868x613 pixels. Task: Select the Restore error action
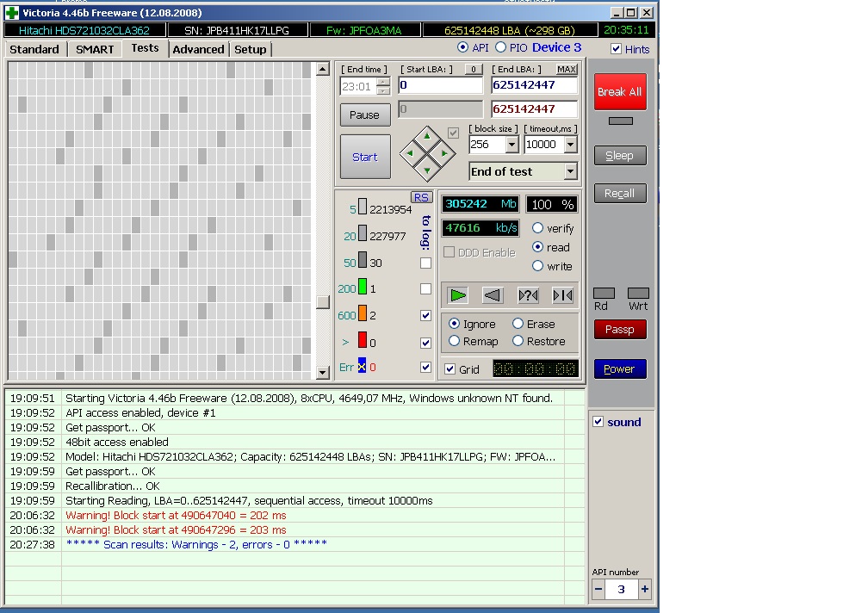point(518,341)
